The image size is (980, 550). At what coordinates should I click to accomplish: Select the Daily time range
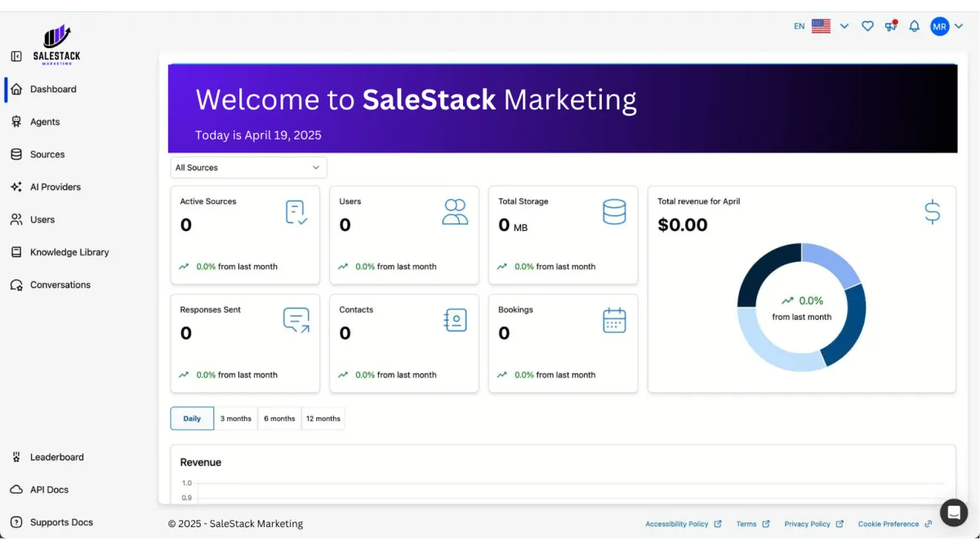point(192,419)
